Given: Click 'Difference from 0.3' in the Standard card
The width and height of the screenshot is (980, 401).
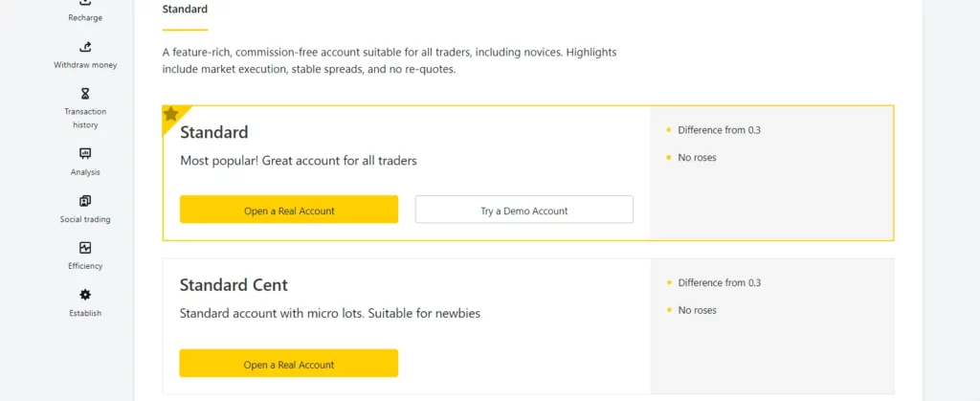Looking at the screenshot, I should click(x=719, y=130).
